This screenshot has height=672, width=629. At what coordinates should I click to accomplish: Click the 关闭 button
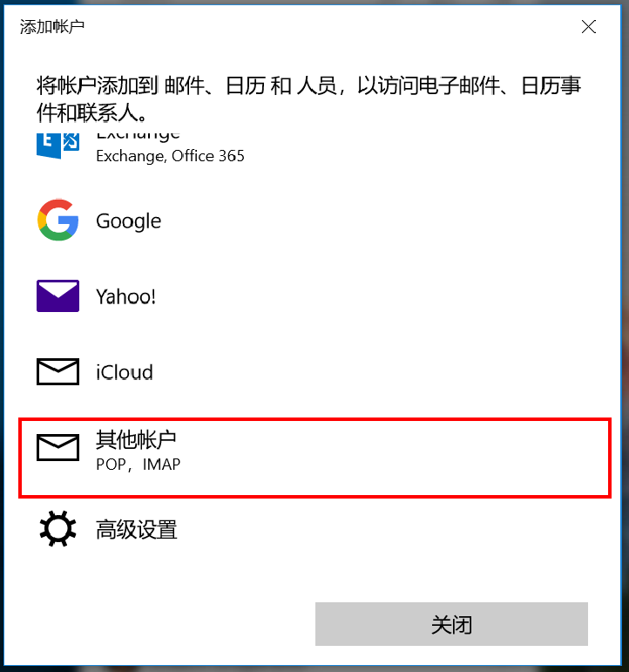tap(451, 624)
